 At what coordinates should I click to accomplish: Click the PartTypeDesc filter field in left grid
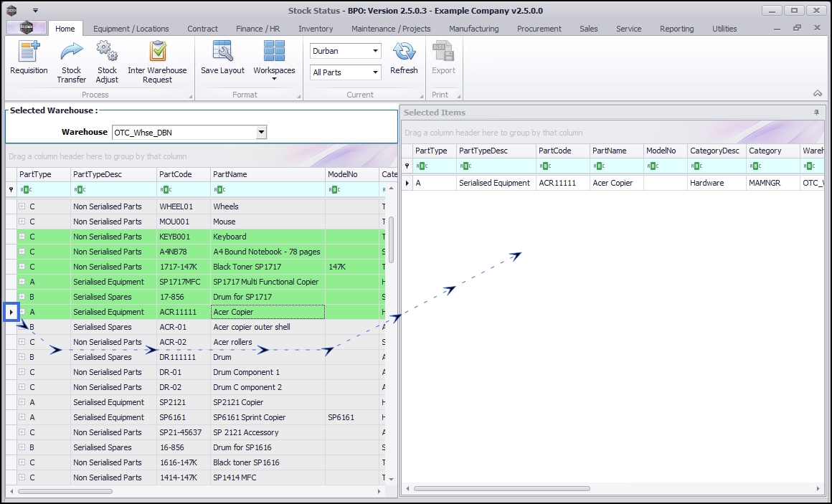tap(113, 189)
